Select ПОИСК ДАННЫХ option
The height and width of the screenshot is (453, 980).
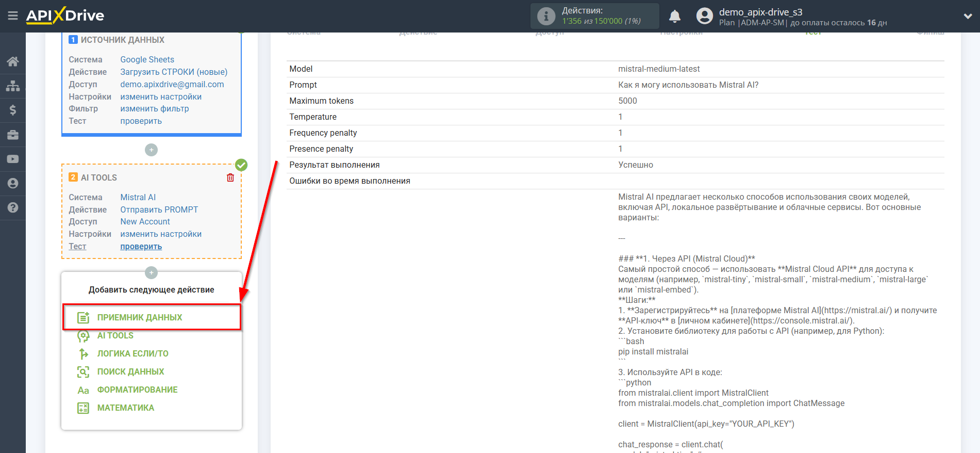[130, 371]
